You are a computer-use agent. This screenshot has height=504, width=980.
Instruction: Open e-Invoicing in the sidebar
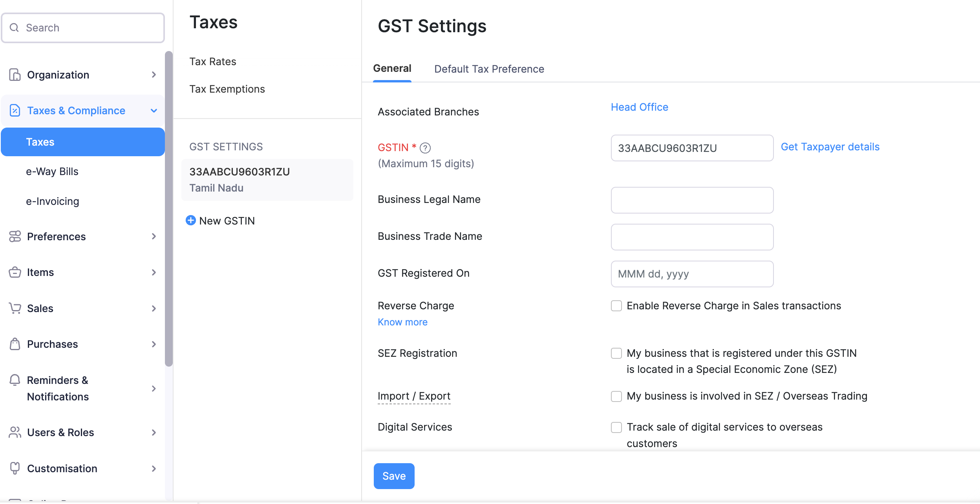pos(53,201)
